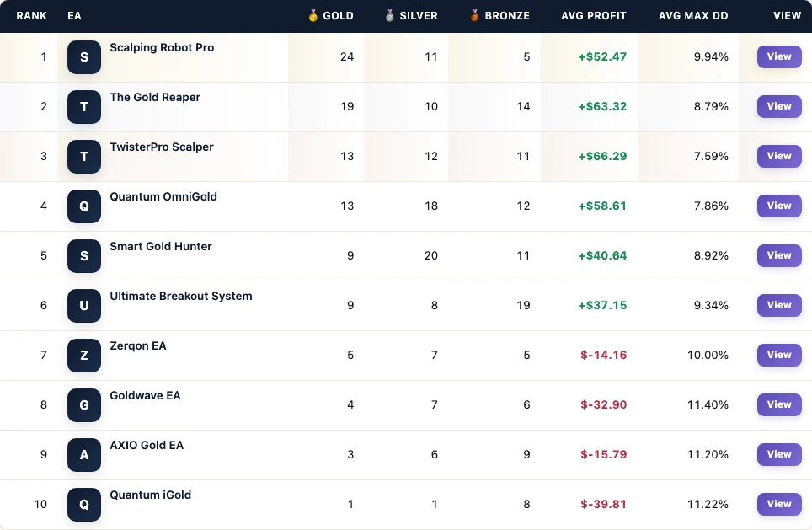Image resolution: width=812 pixels, height=530 pixels.
Task: Click the VIEW column header
Action: pos(787,15)
